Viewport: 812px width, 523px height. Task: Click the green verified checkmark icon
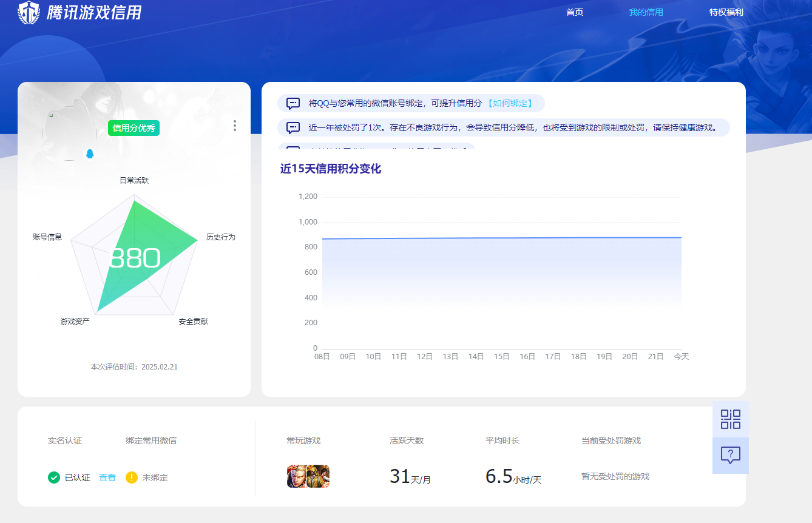click(x=54, y=477)
